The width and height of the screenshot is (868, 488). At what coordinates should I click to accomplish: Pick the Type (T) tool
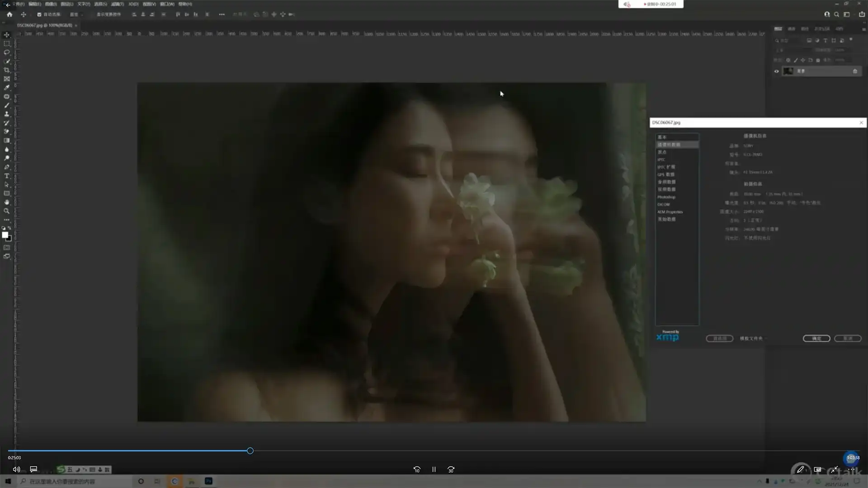point(7,176)
